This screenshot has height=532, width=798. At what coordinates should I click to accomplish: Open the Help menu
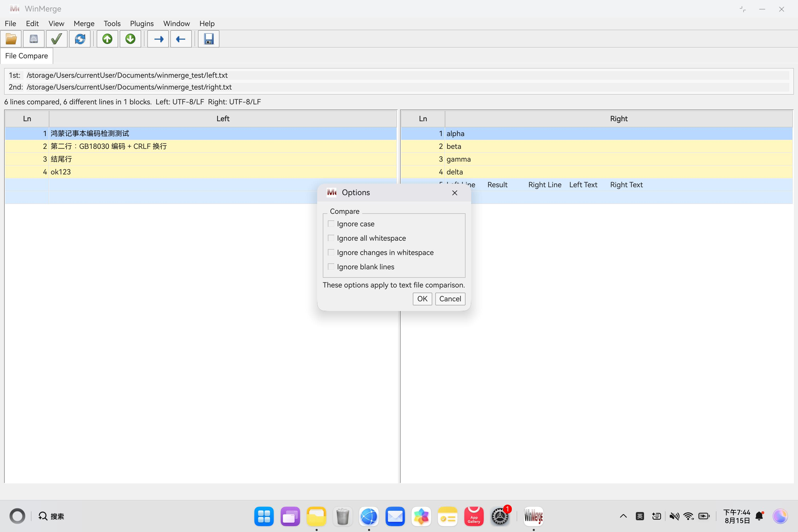207,24
